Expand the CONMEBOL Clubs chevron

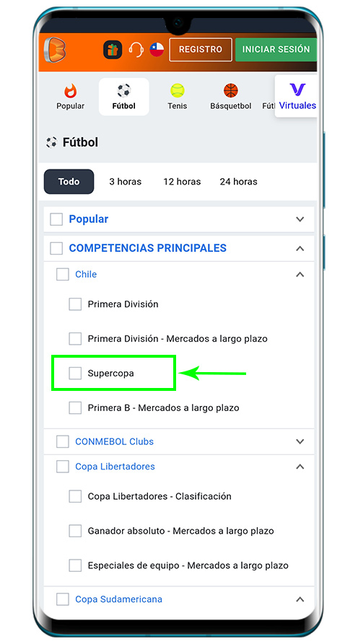tap(300, 441)
